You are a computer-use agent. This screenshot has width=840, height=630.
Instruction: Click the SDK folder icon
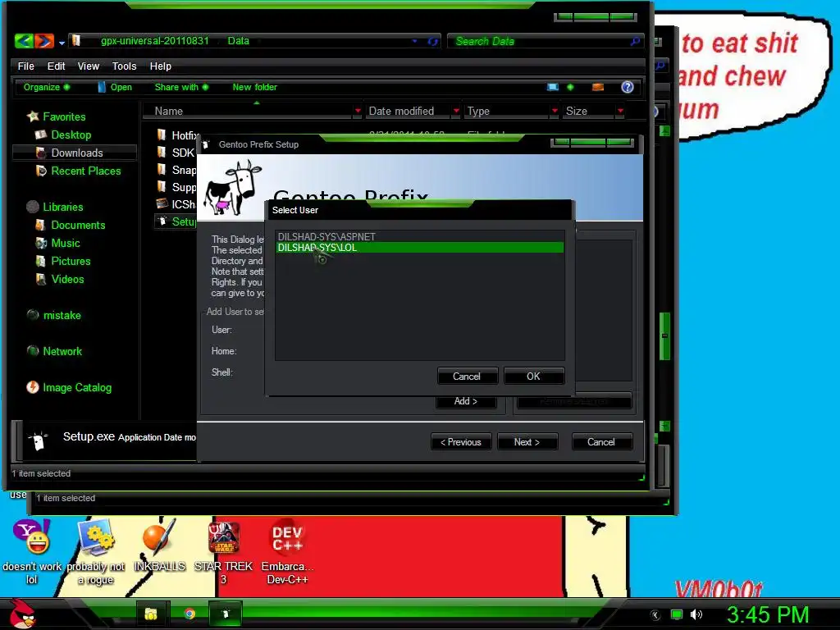[162, 152]
